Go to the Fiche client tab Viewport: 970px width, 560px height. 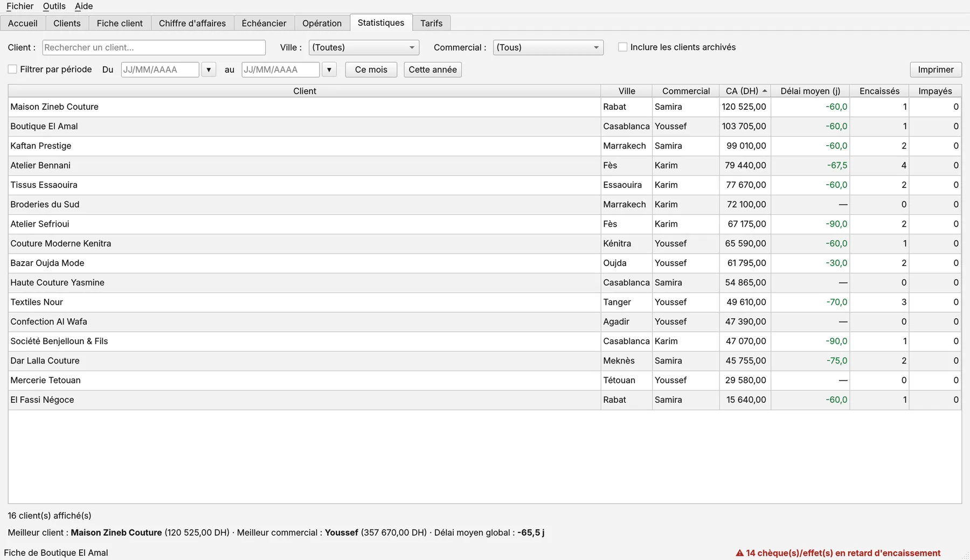click(120, 23)
